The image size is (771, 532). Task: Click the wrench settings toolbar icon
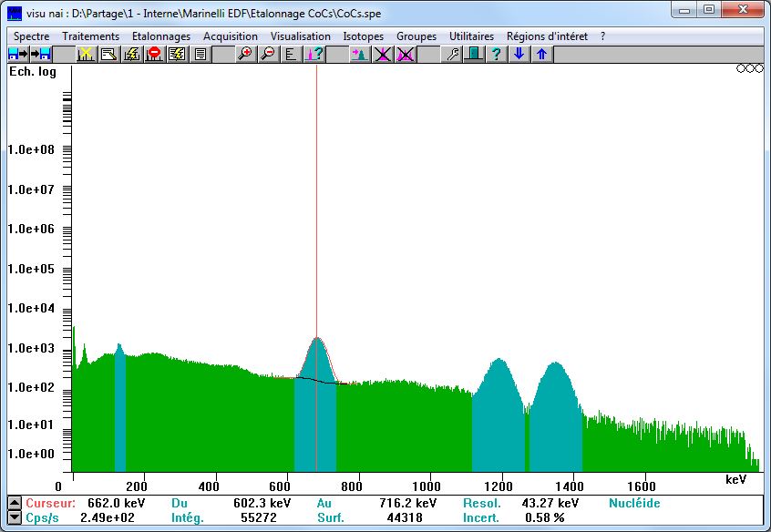coord(451,55)
